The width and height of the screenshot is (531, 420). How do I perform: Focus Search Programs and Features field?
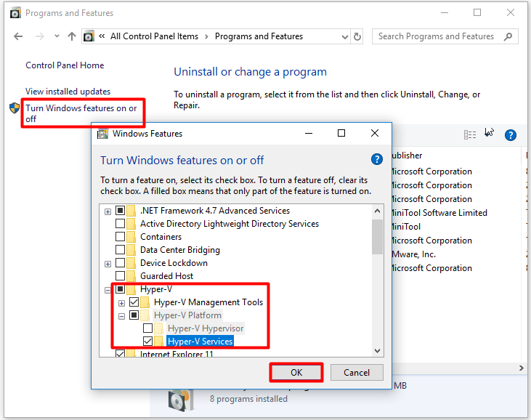(445, 36)
